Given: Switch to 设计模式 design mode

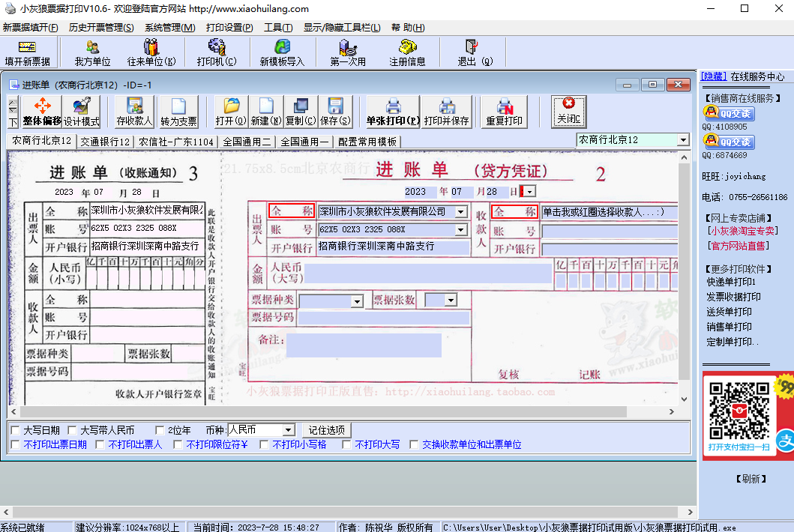Looking at the screenshot, I should click(81, 112).
